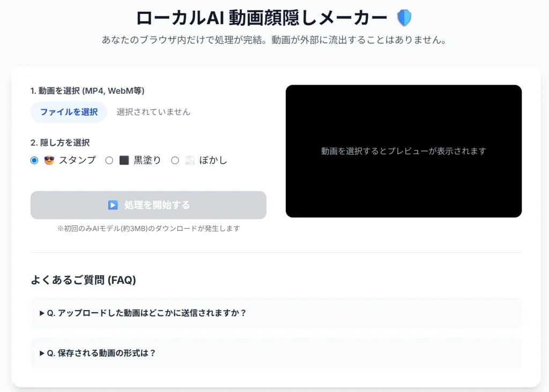
Task: Click the 処理を開始する button
Action: [x=149, y=205]
